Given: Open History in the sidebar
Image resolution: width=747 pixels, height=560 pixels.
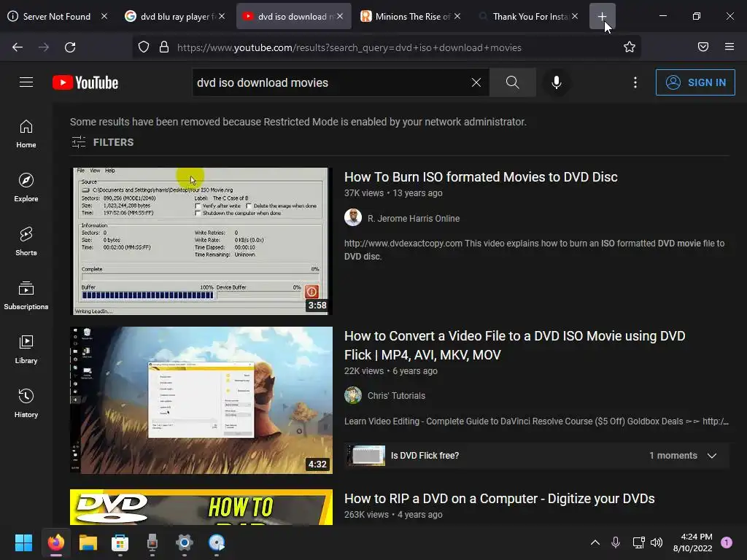Looking at the screenshot, I should pos(26,403).
